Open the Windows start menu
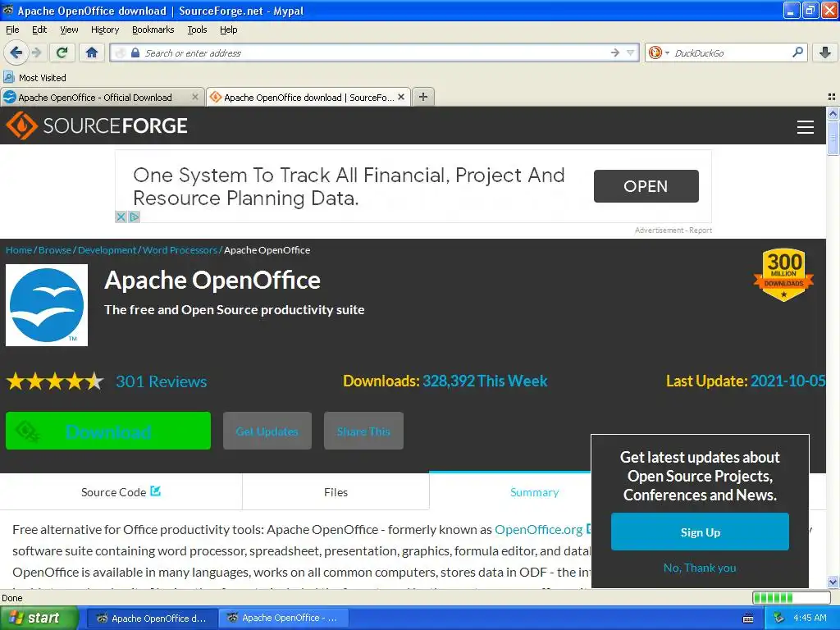The width and height of the screenshot is (840, 630). pyautogui.click(x=39, y=618)
